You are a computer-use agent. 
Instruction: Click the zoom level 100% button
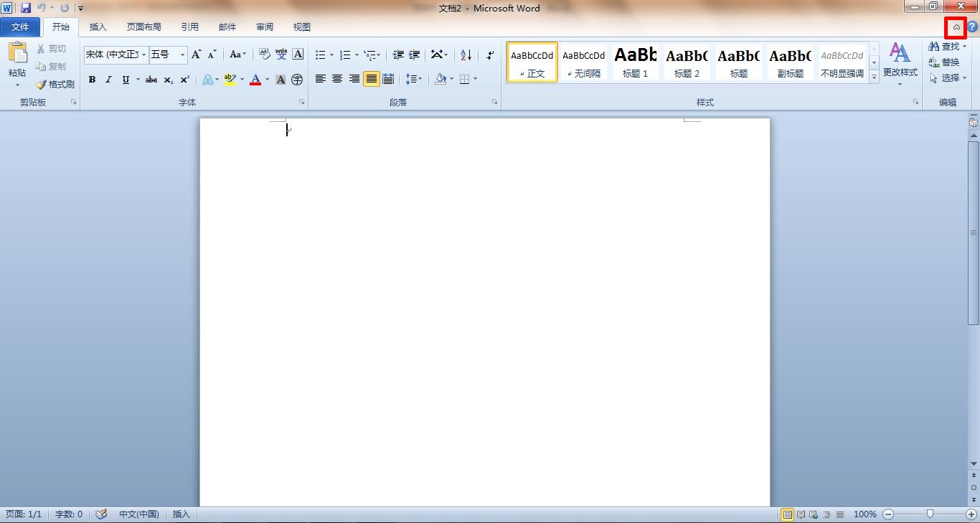coord(865,514)
